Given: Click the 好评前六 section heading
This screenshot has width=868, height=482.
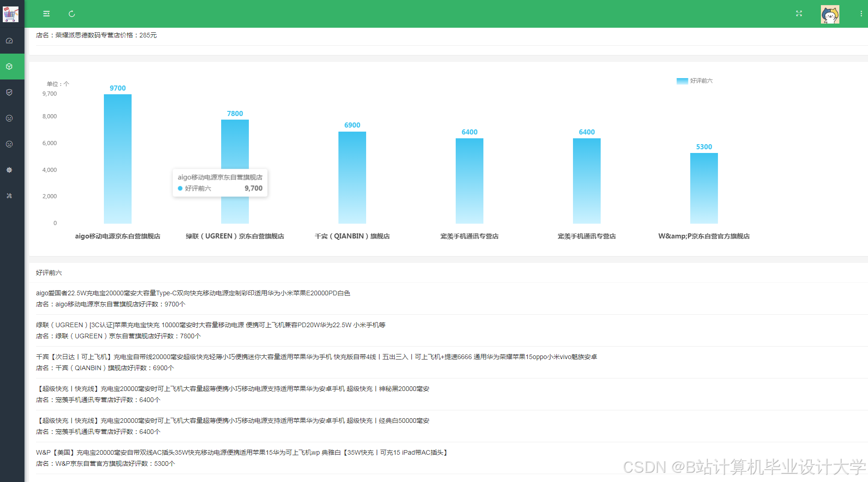Looking at the screenshot, I should tap(49, 273).
